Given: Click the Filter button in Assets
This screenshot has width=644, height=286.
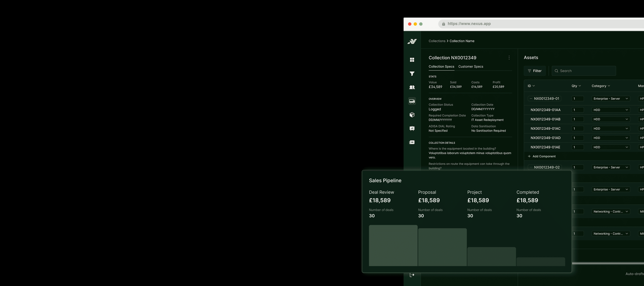Looking at the screenshot, I should click(x=535, y=71).
